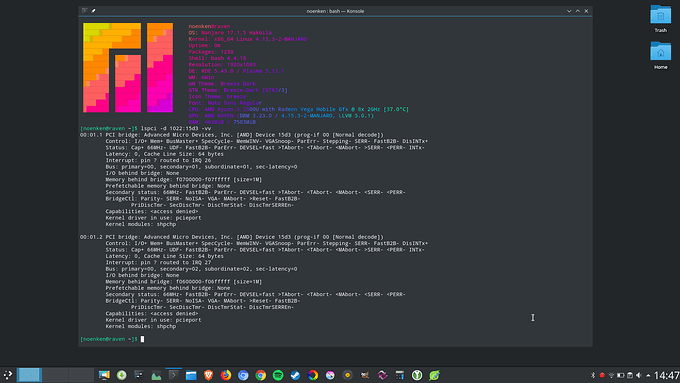Click the 'noenken : bash — Konsole' window title

[x=335, y=11]
